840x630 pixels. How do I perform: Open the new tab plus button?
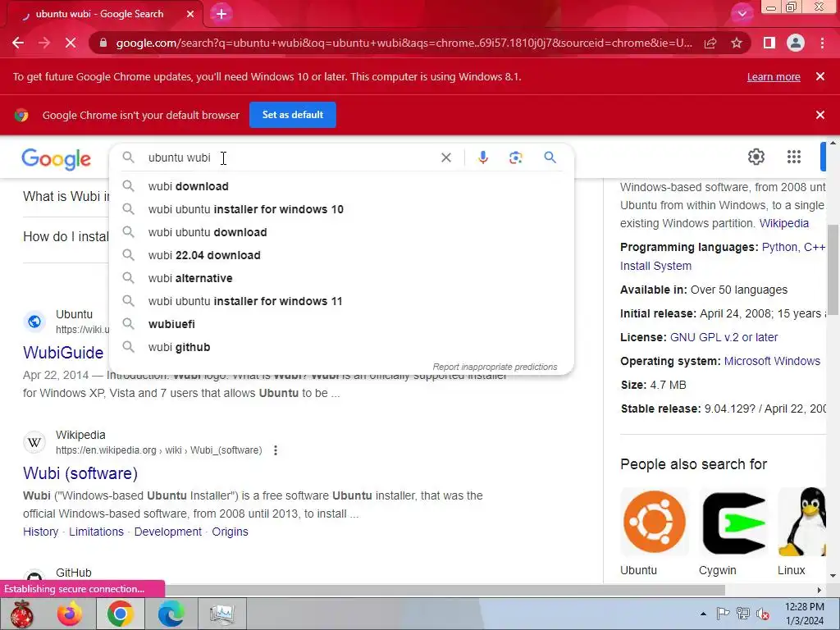tap(221, 14)
